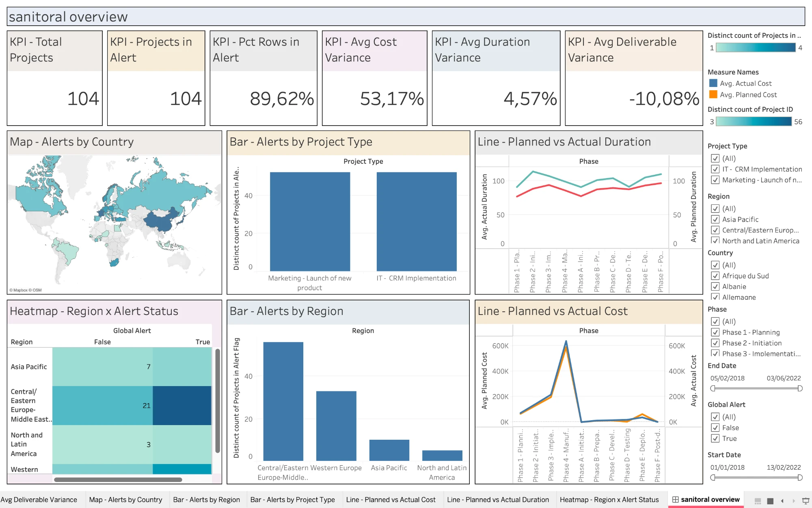Image resolution: width=812 pixels, height=508 pixels.
Task: Click KPI - Total Projects value 104
Action: coord(83,99)
